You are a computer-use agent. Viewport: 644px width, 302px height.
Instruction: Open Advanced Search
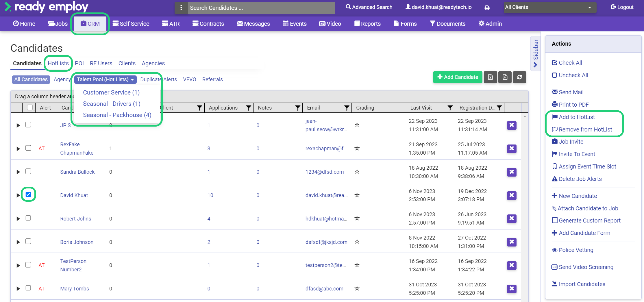tap(369, 7)
